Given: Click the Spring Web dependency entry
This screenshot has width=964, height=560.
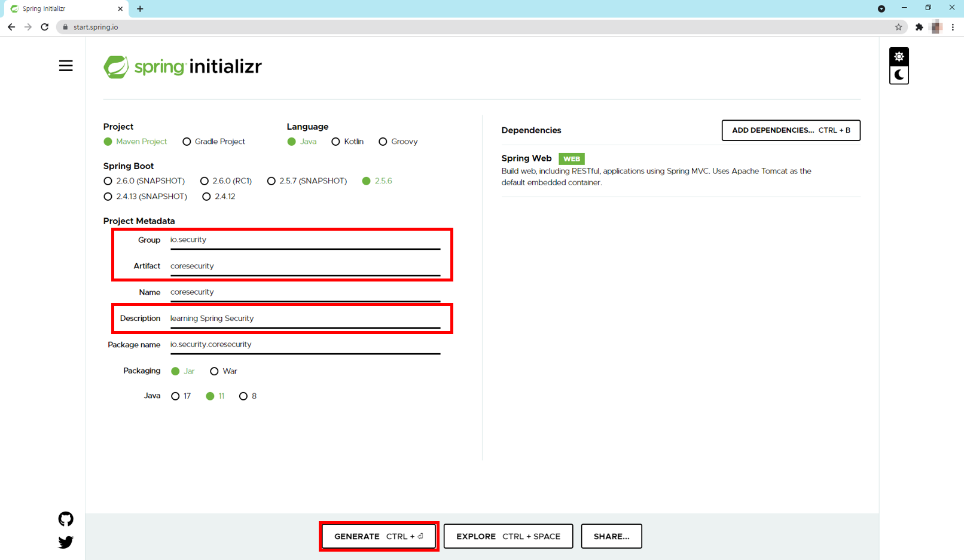Looking at the screenshot, I should tap(681, 170).
